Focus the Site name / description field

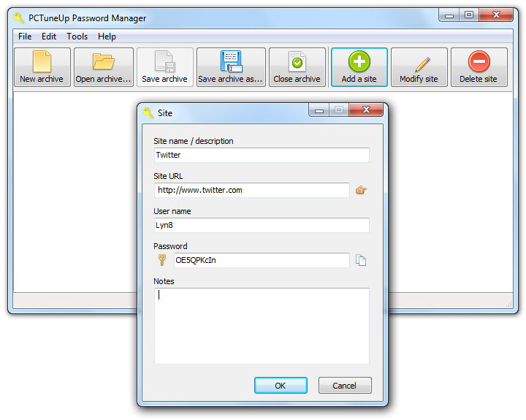262,155
